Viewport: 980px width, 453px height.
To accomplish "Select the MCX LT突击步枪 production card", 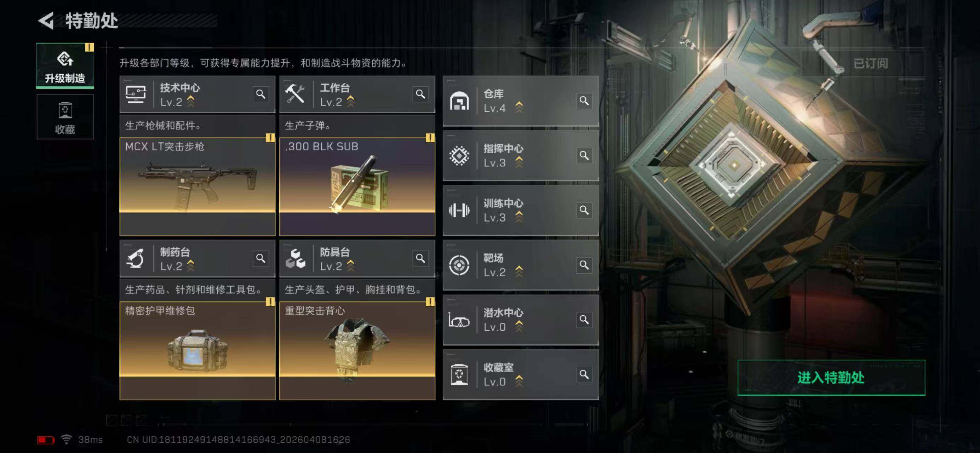I will click(197, 187).
